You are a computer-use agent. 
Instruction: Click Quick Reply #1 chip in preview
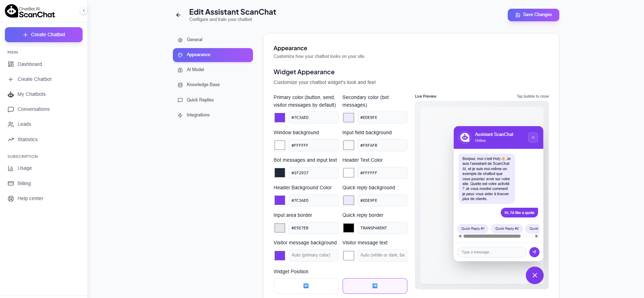tap(473, 229)
